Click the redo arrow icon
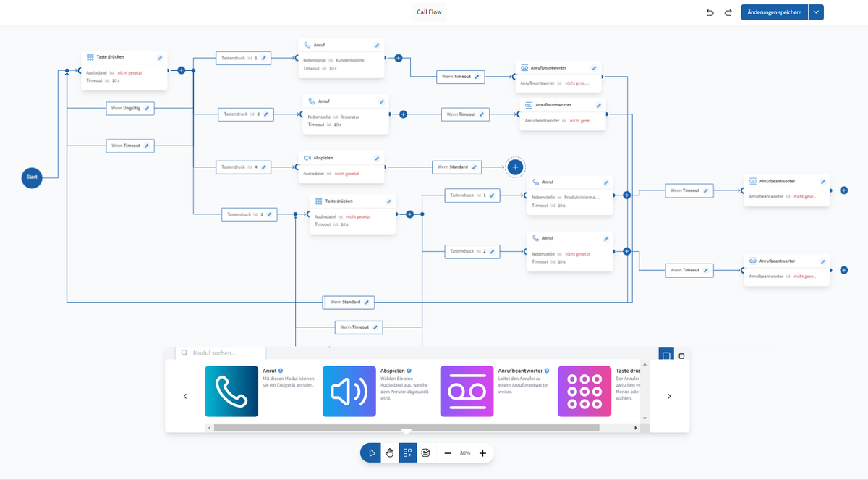868x480 pixels. pos(728,12)
